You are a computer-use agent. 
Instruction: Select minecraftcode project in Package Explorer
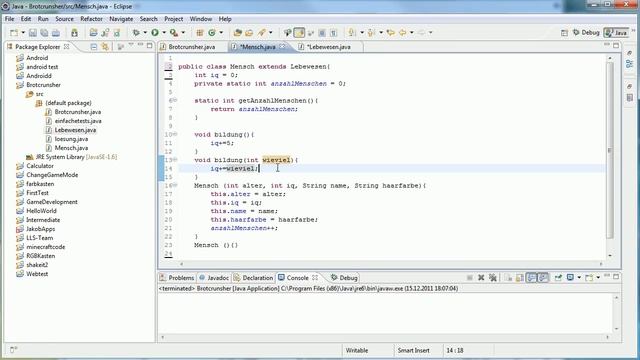[x=45, y=247]
